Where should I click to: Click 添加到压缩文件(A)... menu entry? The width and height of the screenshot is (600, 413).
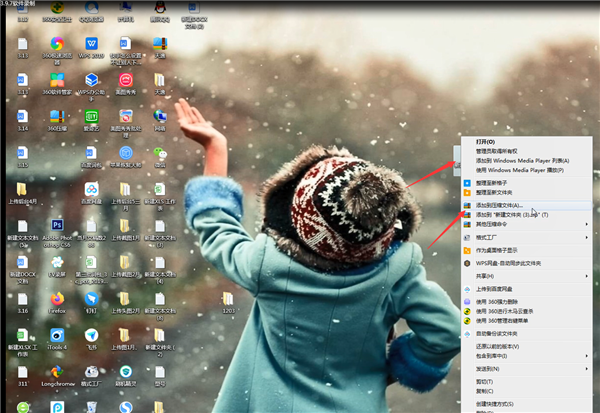click(527, 206)
